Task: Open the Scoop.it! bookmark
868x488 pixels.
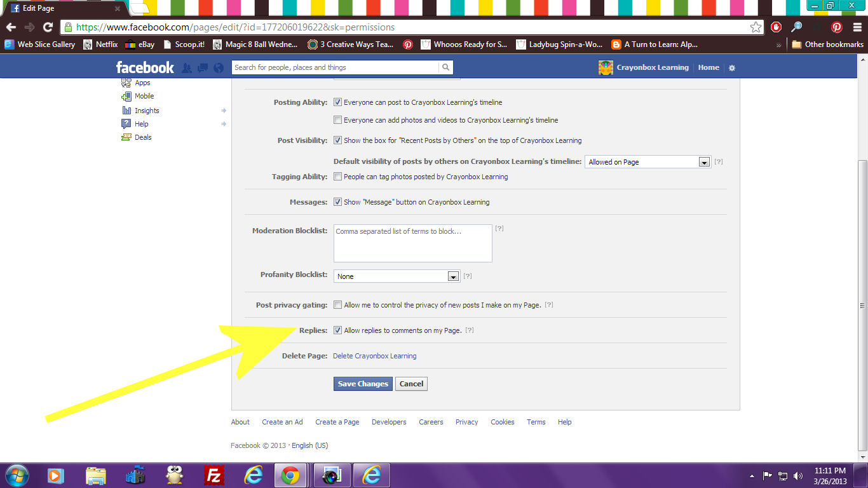Action: point(184,44)
